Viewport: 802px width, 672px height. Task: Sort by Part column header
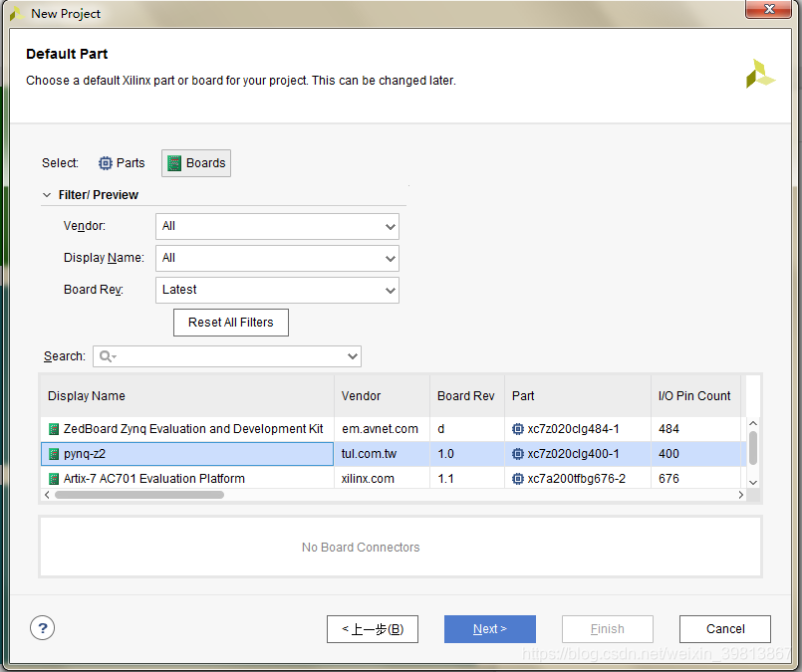578,396
